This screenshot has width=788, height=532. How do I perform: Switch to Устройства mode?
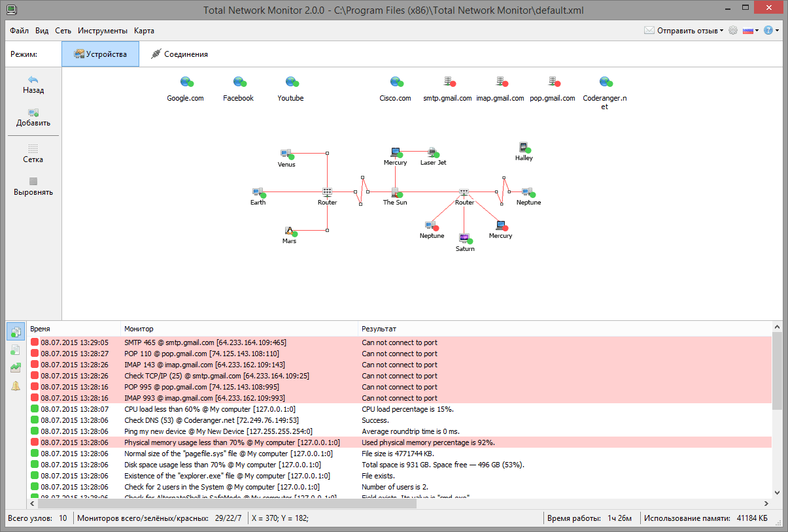(x=100, y=54)
